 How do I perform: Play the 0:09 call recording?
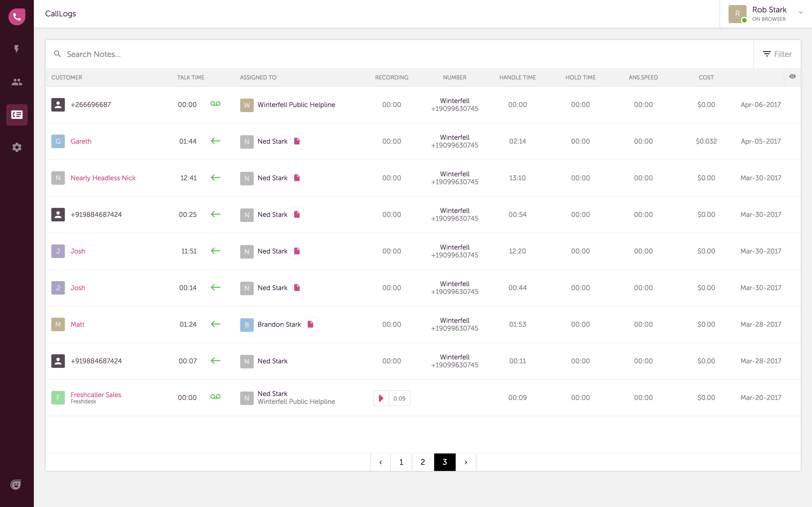(x=381, y=398)
